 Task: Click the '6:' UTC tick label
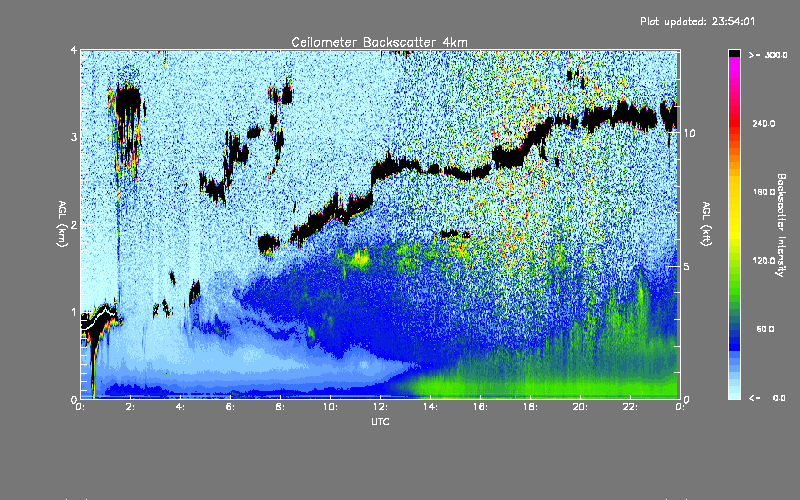(x=230, y=407)
